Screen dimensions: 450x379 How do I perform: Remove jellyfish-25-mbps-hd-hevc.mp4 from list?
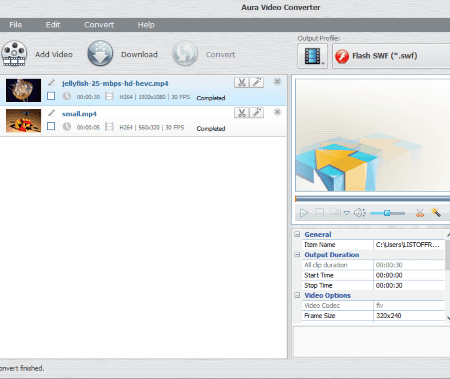[277, 82]
